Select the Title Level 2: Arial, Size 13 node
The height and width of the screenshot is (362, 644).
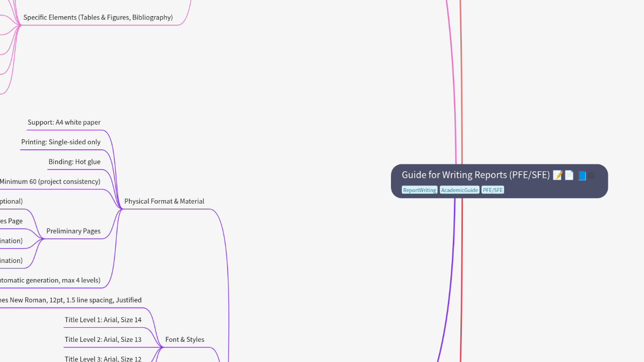[103, 339]
